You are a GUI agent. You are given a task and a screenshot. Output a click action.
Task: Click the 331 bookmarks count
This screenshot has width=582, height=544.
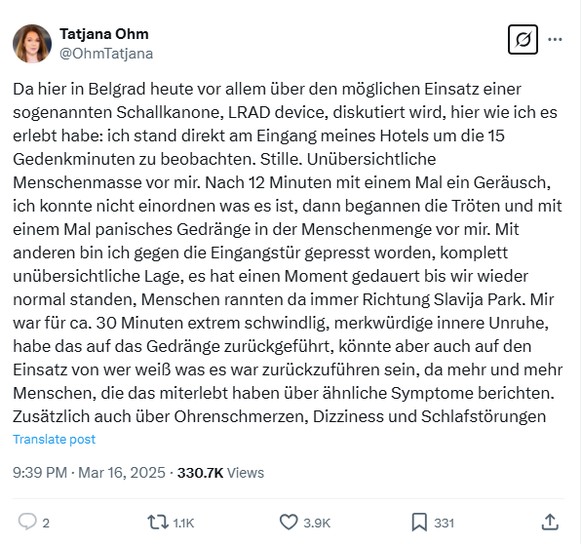click(444, 523)
